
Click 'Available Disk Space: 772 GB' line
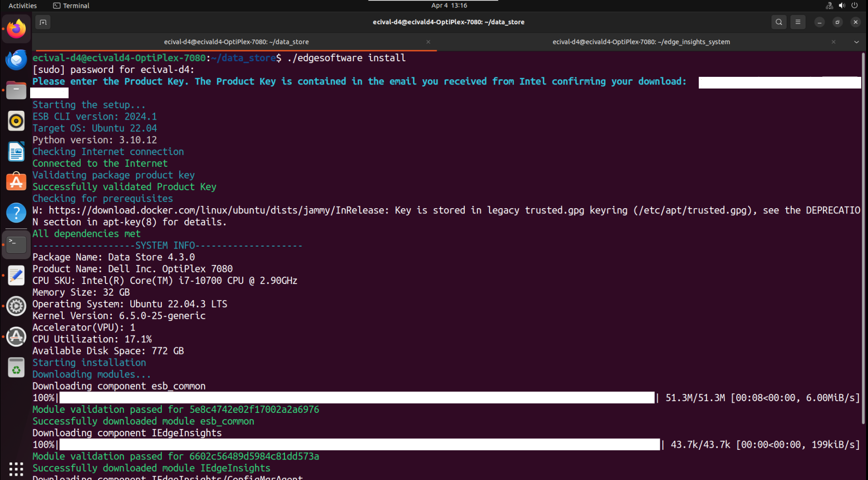108,351
